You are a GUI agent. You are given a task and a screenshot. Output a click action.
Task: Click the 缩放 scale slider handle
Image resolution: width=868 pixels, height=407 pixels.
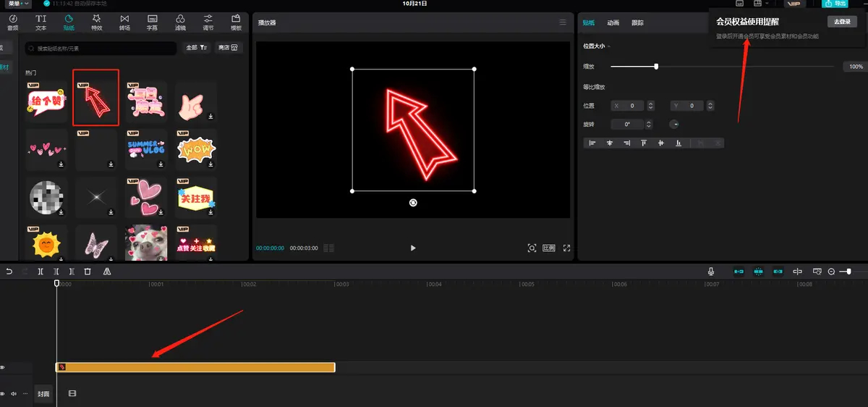(x=656, y=67)
